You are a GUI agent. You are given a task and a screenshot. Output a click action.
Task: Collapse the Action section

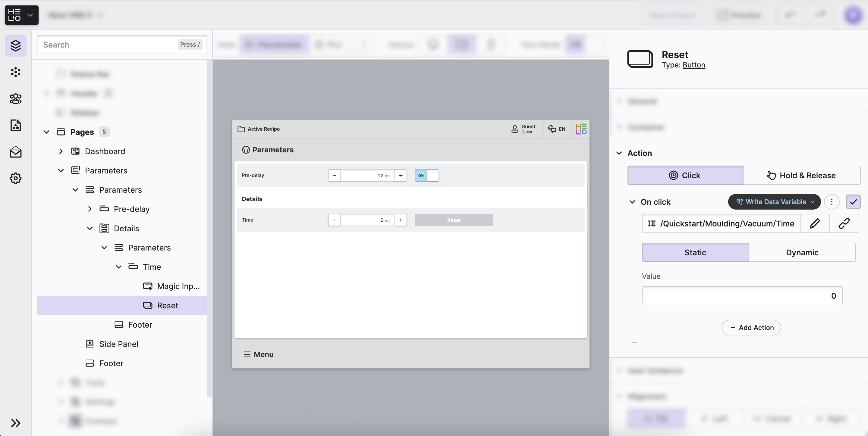click(x=619, y=153)
